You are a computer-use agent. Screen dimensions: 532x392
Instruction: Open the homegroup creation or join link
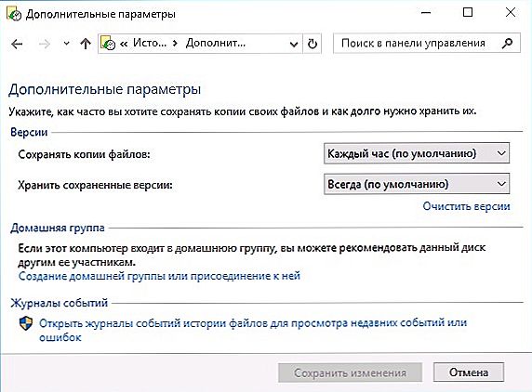pyautogui.click(x=159, y=276)
